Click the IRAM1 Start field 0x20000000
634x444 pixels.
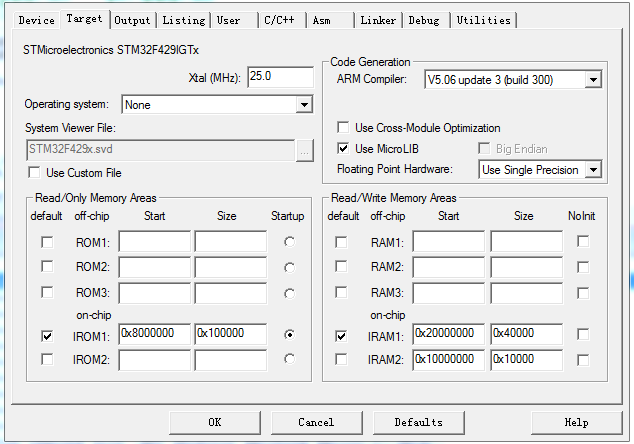448,334
